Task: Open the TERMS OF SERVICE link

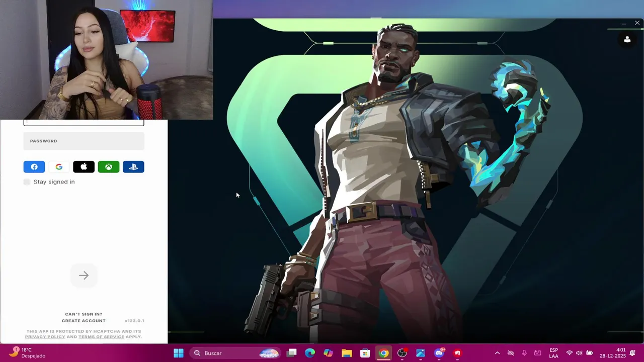Action: (x=101, y=337)
